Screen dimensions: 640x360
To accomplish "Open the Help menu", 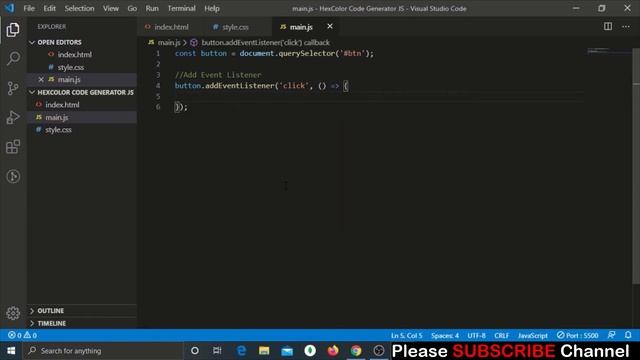I will tap(212, 8).
